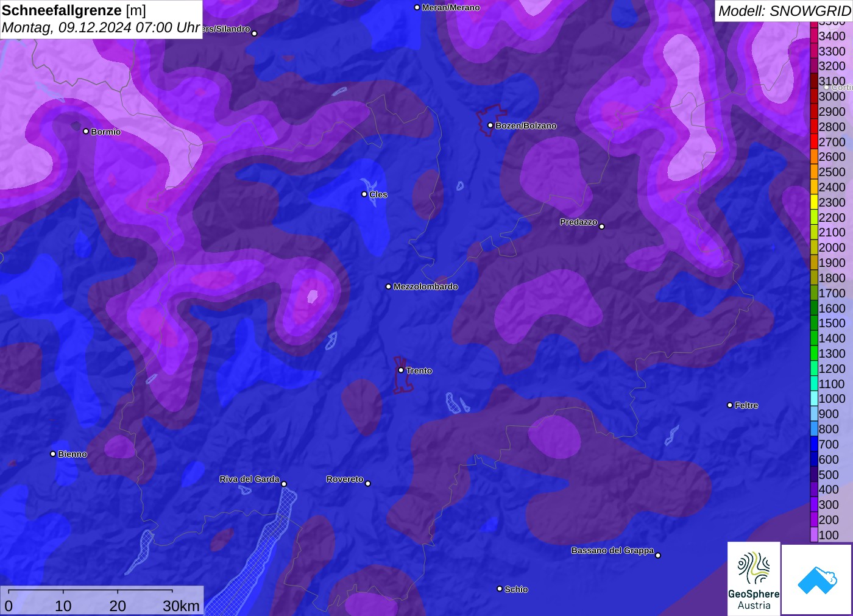Click the 3400 legend value

coord(832,36)
